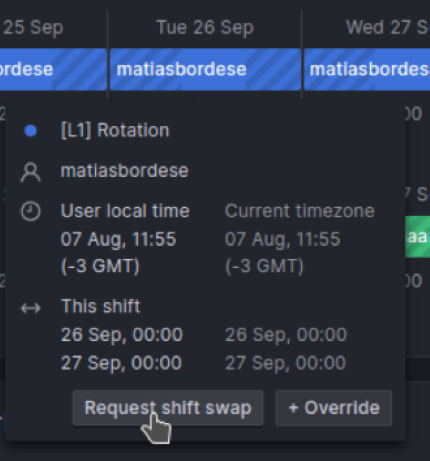Select the 25 Sep shift block

click(x=53, y=69)
